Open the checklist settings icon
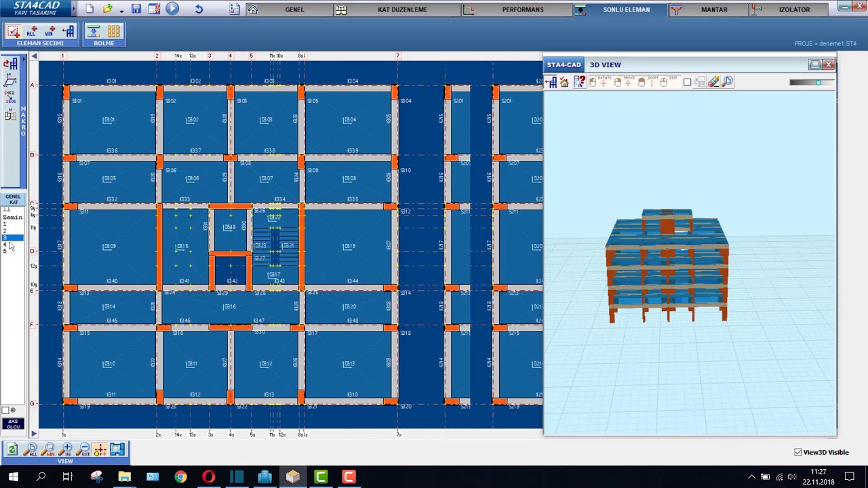Image resolution: width=868 pixels, height=488 pixels. pos(154,9)
